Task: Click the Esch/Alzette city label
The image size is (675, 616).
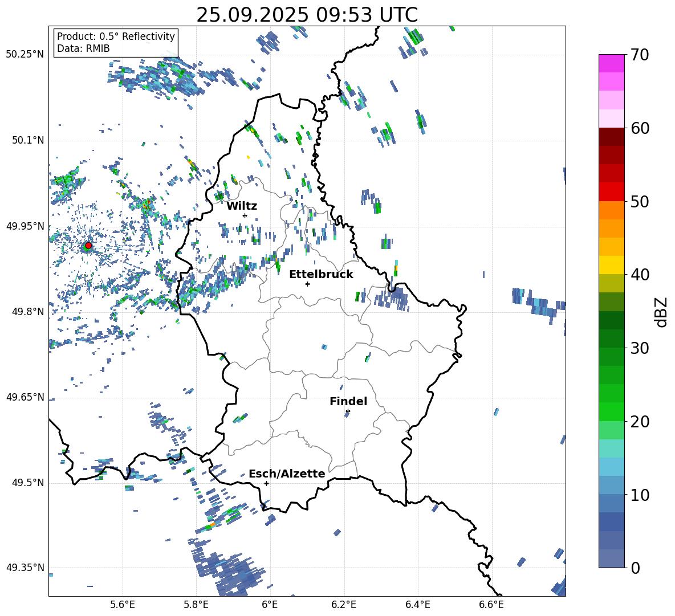Action: click(287, 474)
